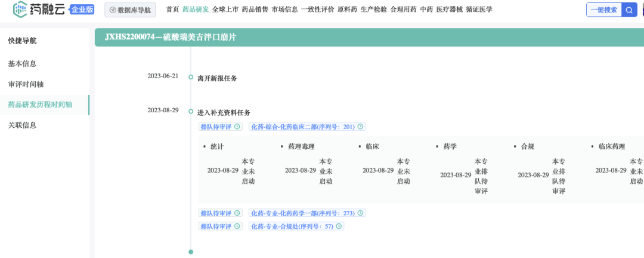Open the 药品研发 menu
This screenshot has height=258, width=644.
click(x=196, y=10)
